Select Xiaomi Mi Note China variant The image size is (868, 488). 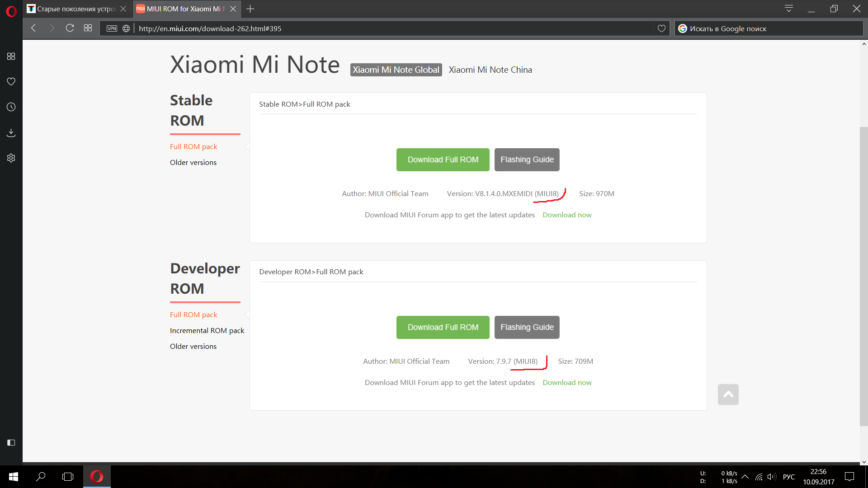(490, 70)
